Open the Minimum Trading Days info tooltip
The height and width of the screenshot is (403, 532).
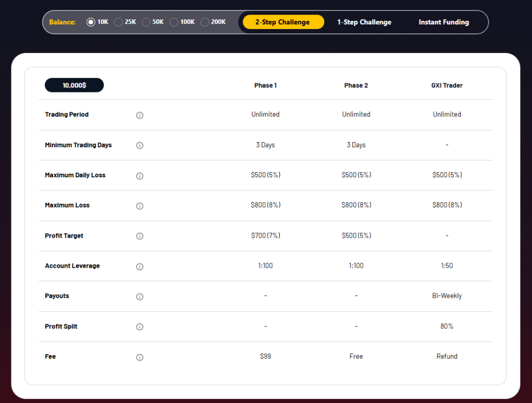pyautogui.click(x=139, y=146)
